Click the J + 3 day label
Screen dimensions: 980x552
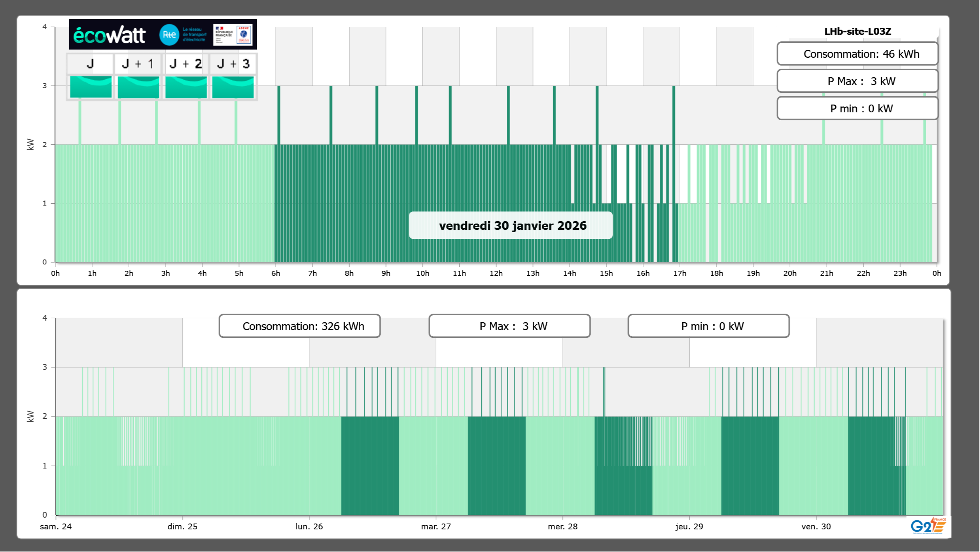click(233, 64)
